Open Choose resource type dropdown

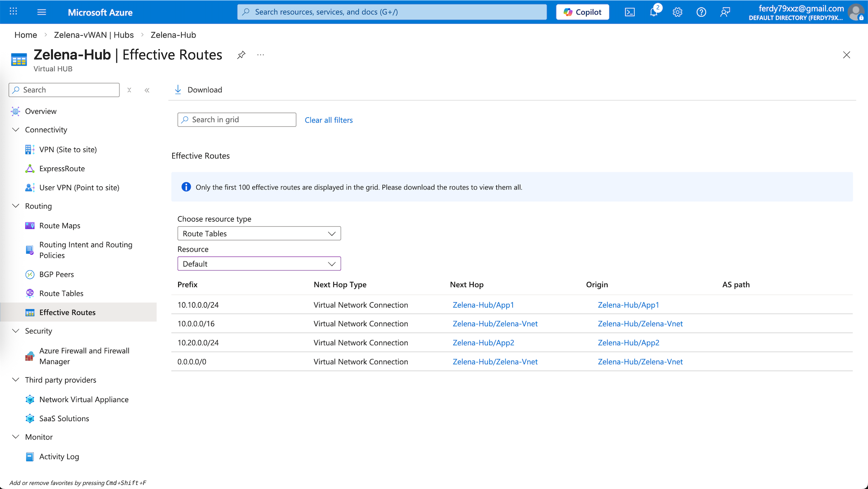pyautogui.click(x=259, y=233)
